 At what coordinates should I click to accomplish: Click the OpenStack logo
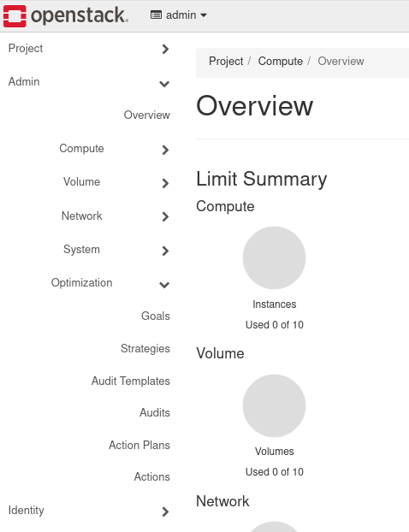tap(66, 15)
